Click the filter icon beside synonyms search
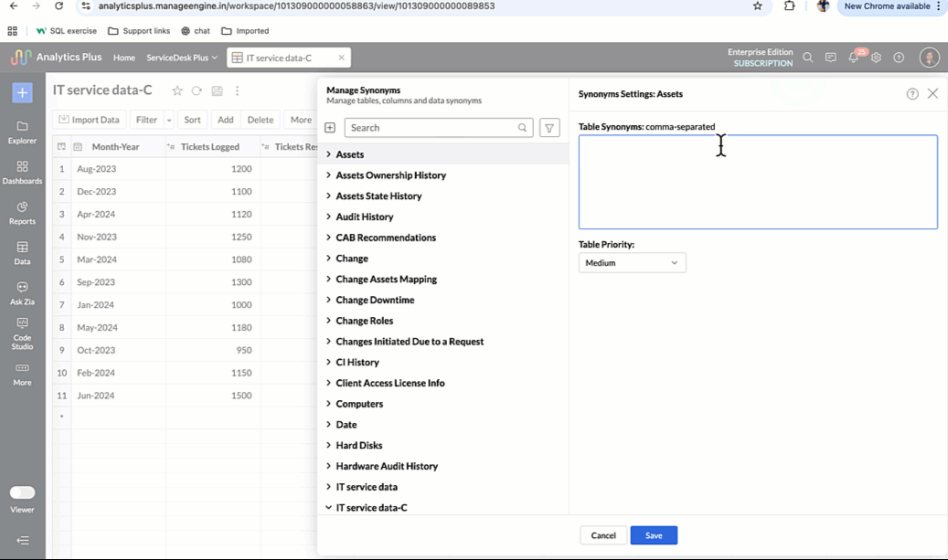Screen dimensions: 948x560 click(549, 128)
